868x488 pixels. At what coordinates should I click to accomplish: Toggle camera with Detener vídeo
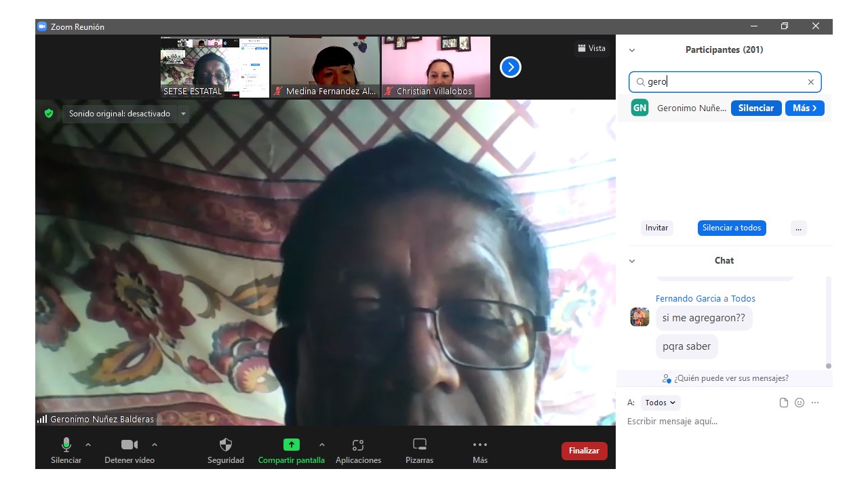tap(129, 445)
